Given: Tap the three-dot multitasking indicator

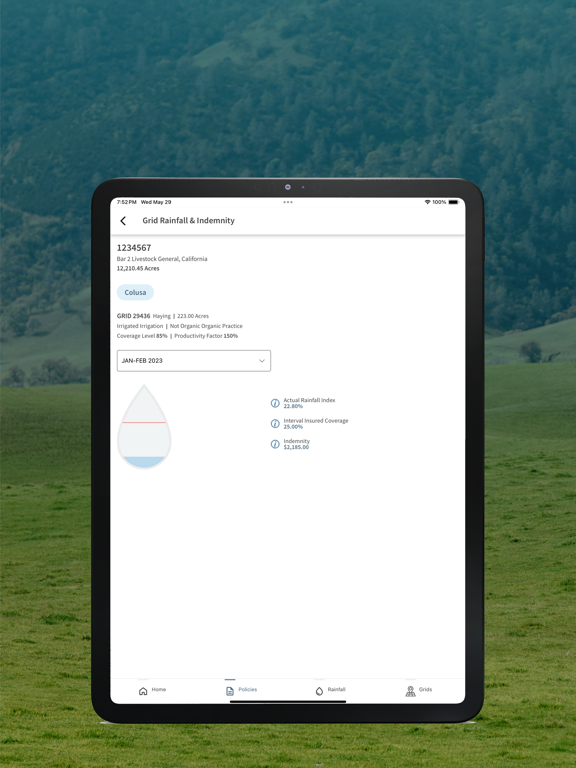Looking at the screenshot, I should tap(288, 202).
